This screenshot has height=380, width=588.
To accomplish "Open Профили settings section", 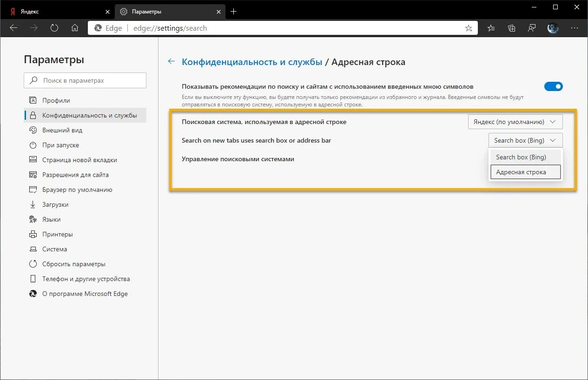I will click(x=85, y=100).
